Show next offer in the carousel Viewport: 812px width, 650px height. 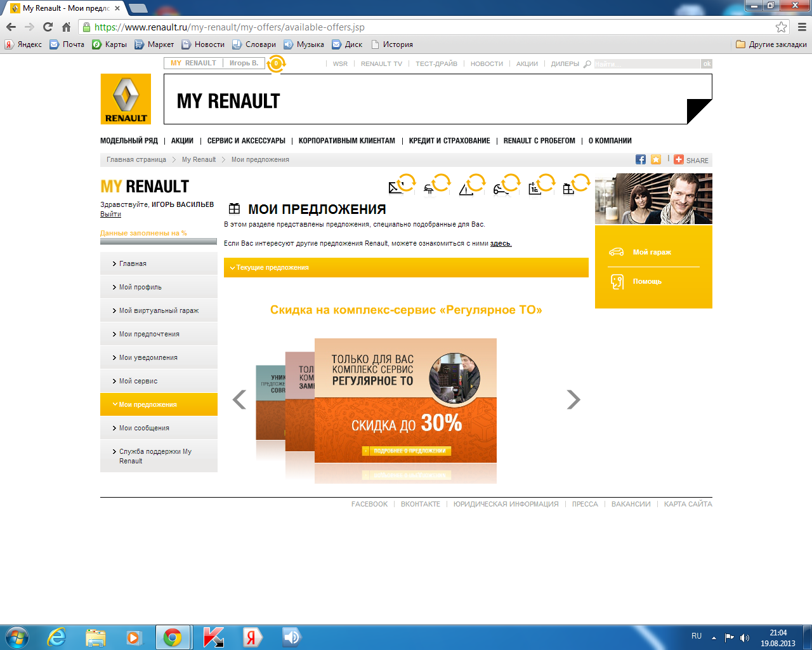tap(573, 399)
